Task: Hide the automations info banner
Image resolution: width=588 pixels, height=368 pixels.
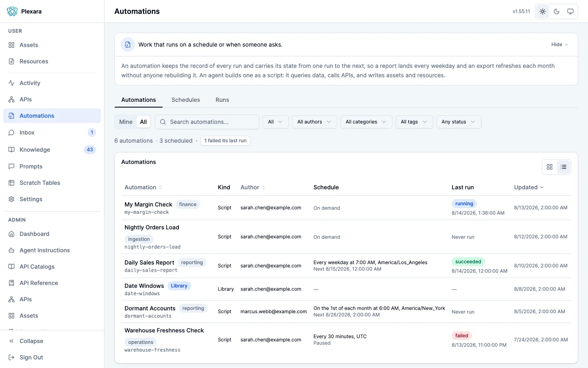Action: click(560, 45)
